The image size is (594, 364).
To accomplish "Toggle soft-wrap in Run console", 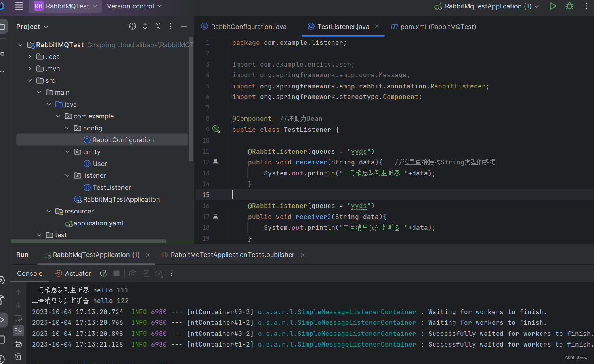I will tap(18, 318).
